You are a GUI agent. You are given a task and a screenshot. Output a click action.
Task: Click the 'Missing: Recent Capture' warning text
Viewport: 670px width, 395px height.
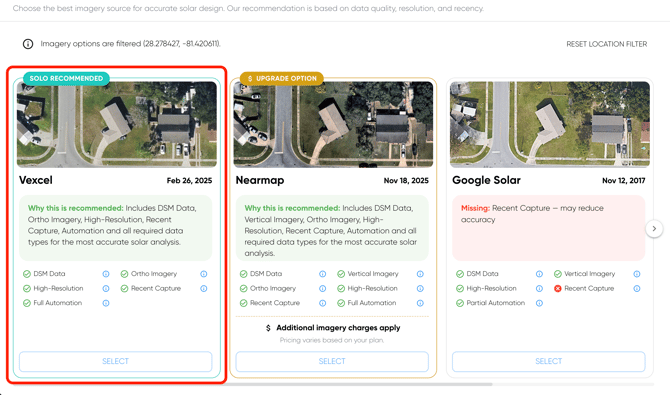coord(532,214)
